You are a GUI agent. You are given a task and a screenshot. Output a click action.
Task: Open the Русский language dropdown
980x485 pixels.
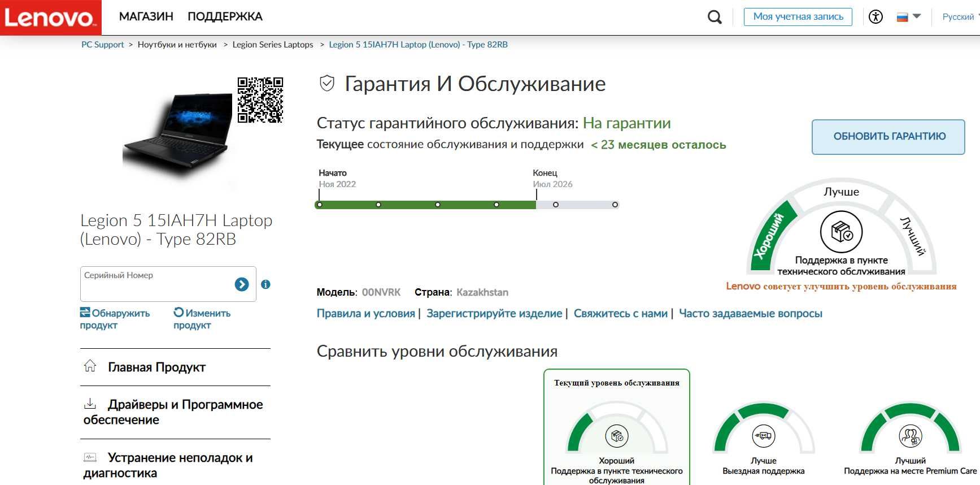pyautogui.click(x=960, y=17)
